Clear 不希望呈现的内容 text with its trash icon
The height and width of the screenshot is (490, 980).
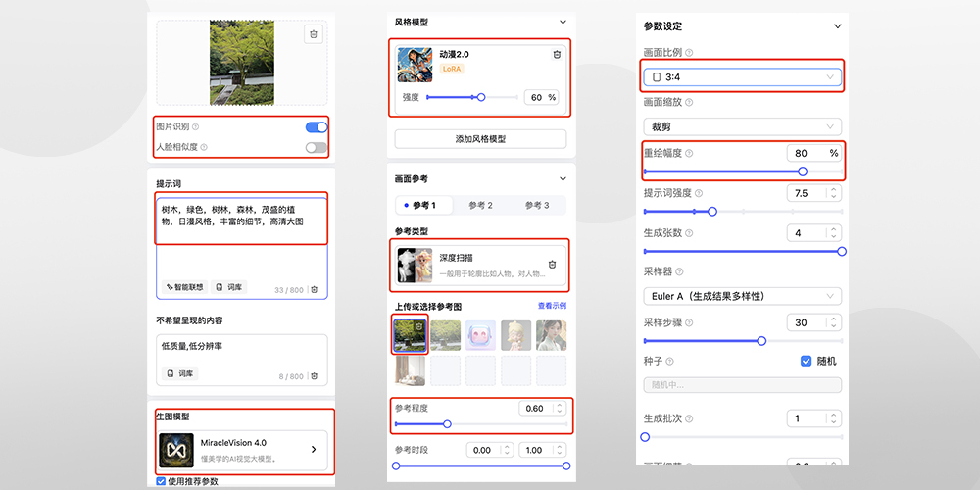click(x=315, y=376)
